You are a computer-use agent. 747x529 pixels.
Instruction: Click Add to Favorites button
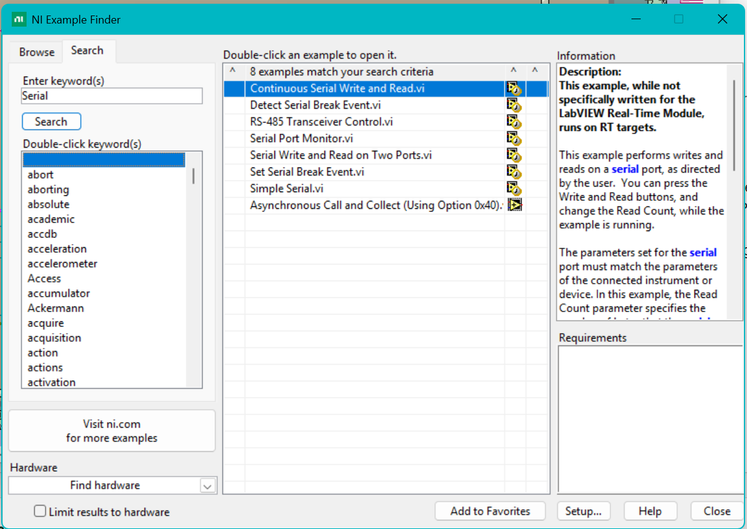490,511
